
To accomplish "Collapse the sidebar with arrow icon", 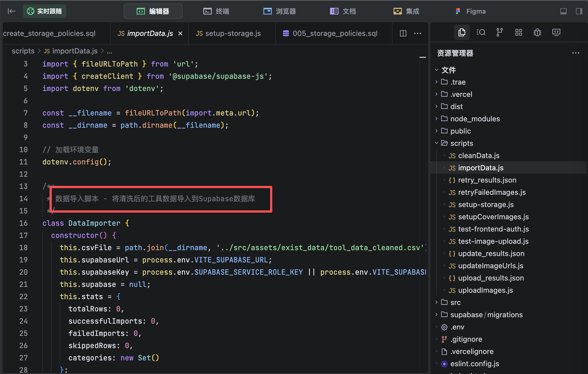I will (11, 11).
